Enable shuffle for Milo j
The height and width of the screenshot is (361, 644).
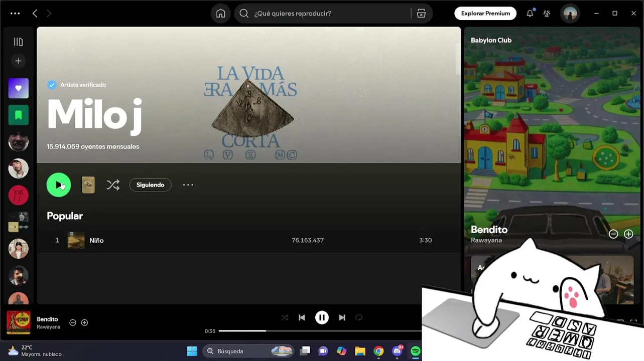(x=113, y=185)
